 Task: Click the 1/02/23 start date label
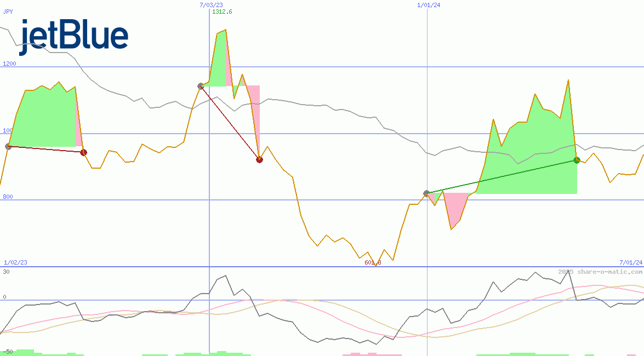point(15,263)
